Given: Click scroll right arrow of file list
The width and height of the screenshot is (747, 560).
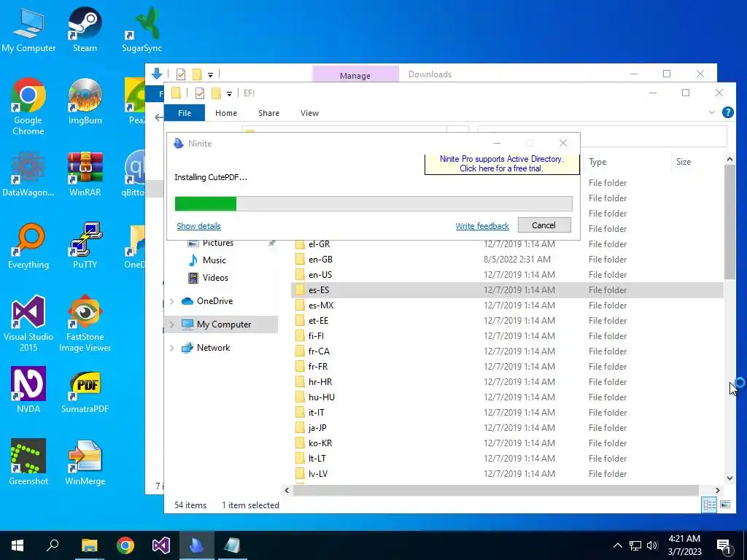Looking at the screenshot, I should pyautogui.click(x=718, y=490).
